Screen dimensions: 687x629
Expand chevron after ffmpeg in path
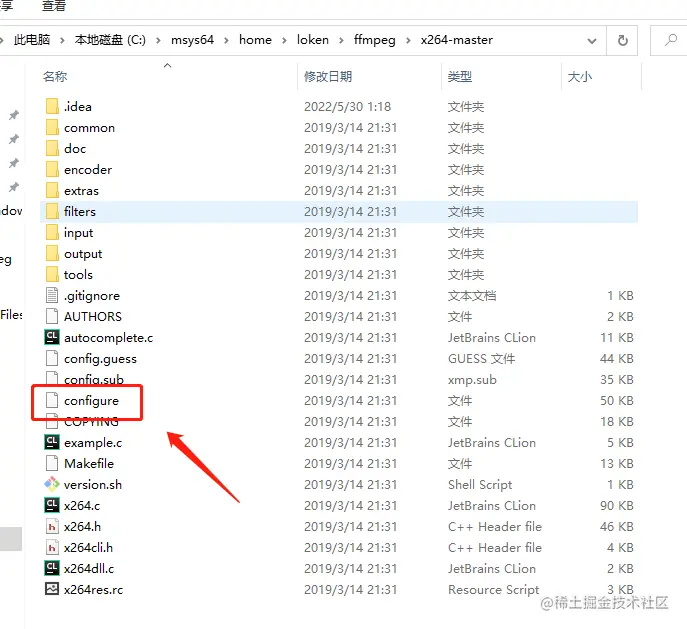[408, 41]
